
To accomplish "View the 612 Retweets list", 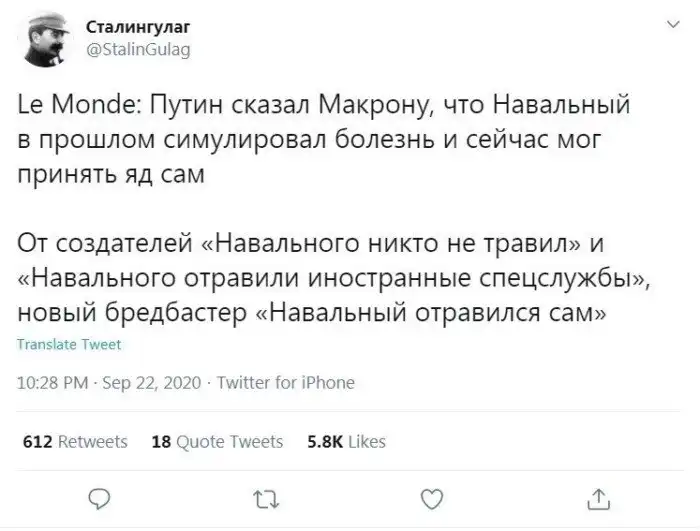I will pyautogui.click(x=75, y=441).
